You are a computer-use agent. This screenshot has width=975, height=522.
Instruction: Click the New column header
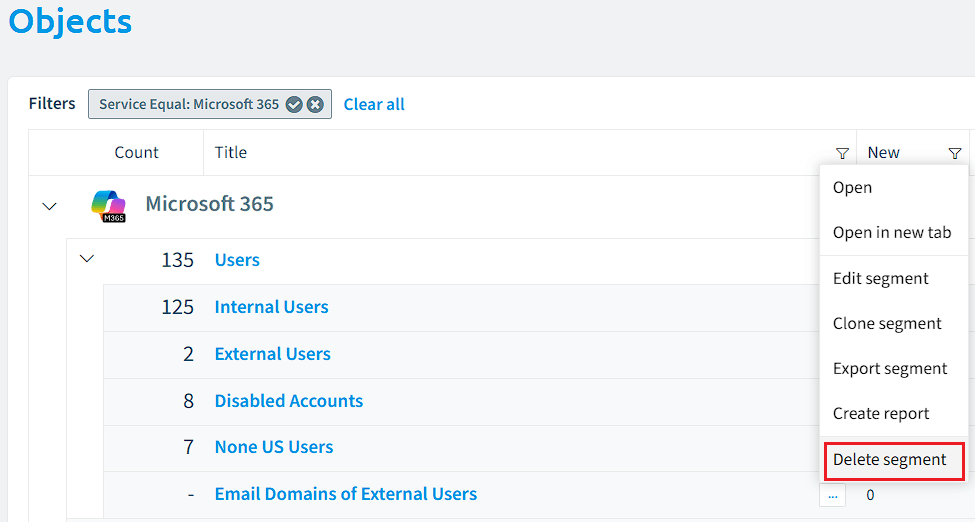[x=884, y=152]
